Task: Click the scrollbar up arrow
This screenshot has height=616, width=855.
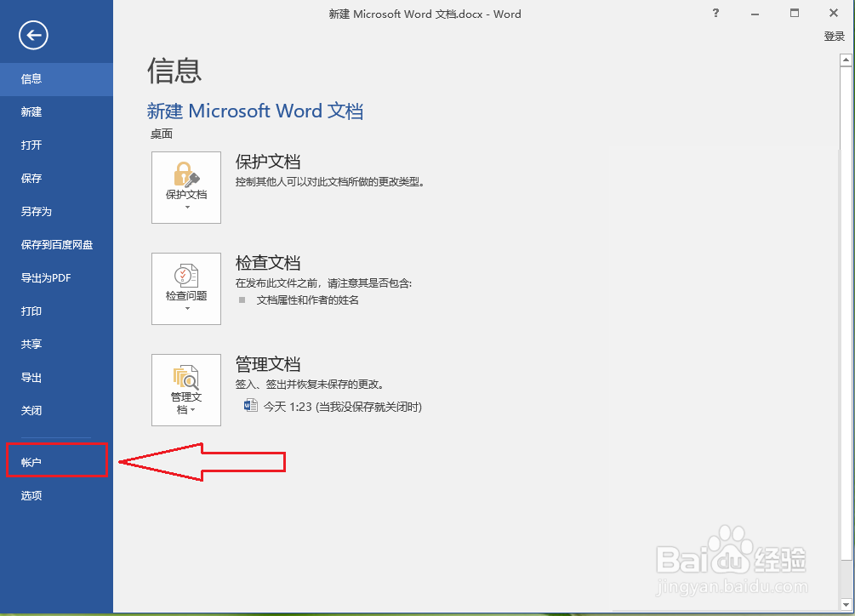Action: [846, 60]
